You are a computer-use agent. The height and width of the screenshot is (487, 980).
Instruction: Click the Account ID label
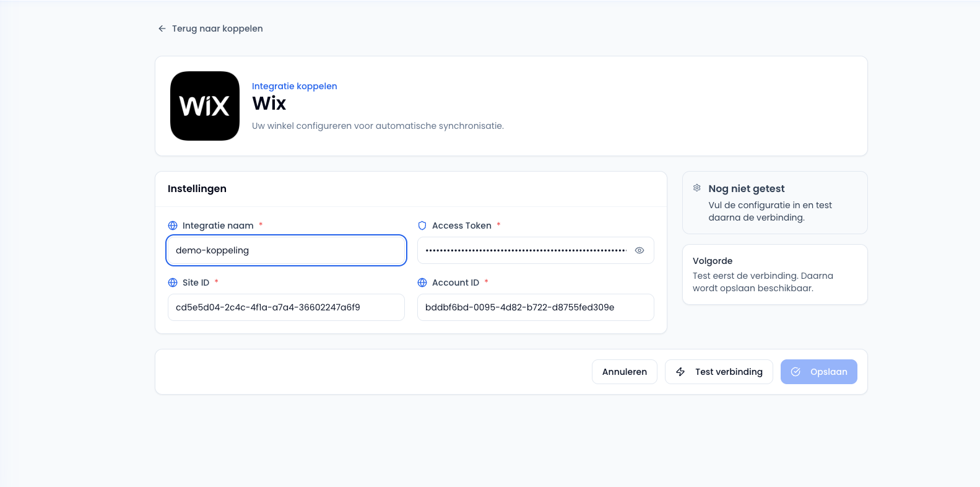[456, 283]
